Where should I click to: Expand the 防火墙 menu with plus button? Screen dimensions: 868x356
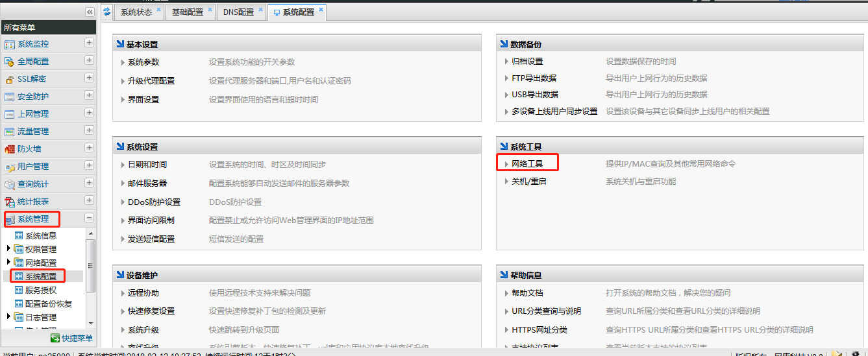click(x=89, y=148)
